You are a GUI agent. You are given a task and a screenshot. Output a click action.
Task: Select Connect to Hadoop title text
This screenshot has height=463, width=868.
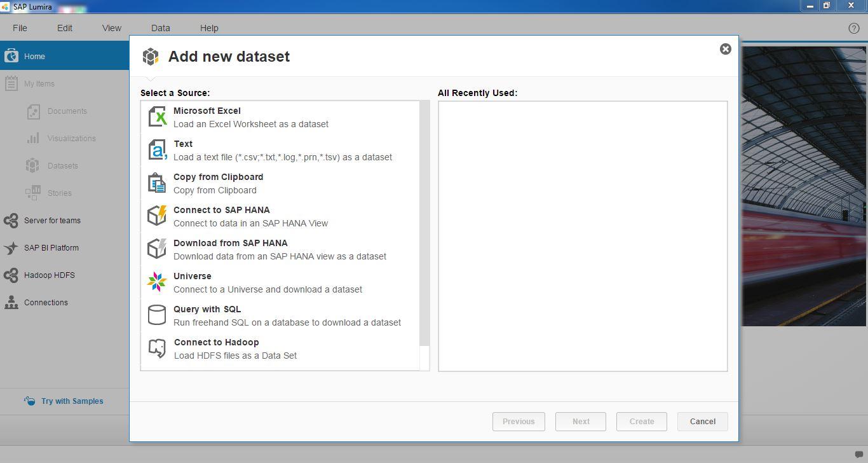tap(217, 342)
